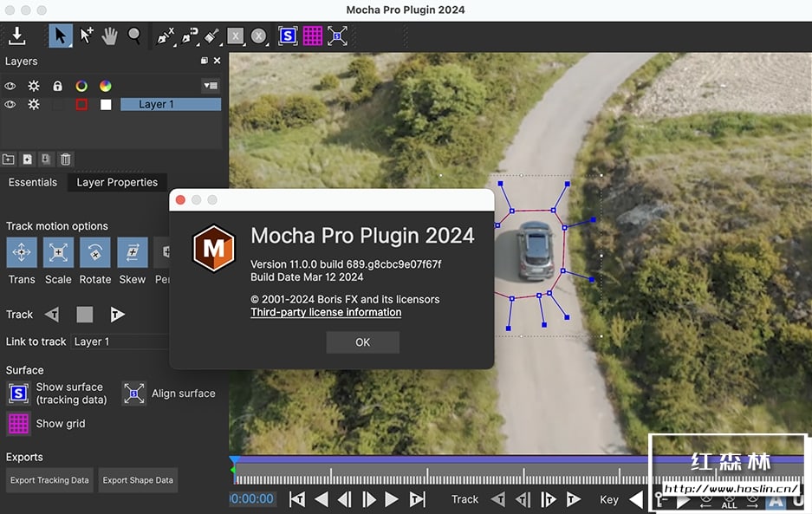Click the spline color ring icon in header
Screen dimensions: 812x514
click(81, 86)
